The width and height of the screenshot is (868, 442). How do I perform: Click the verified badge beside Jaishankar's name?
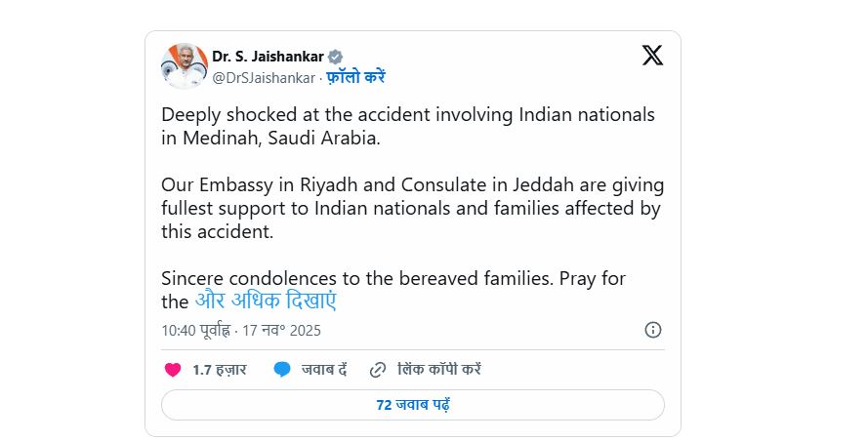334,57
